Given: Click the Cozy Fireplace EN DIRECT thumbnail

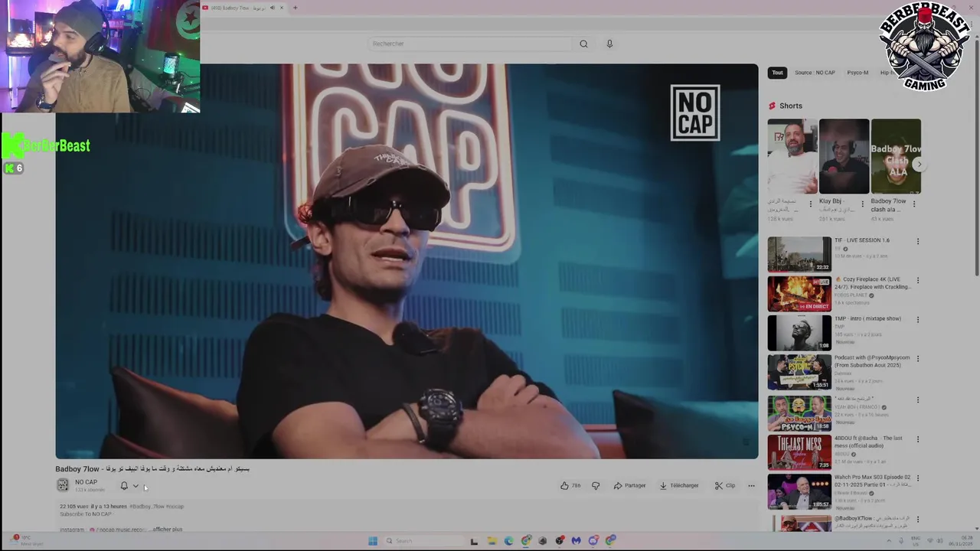Looking at the screenshot, I should coord(799,294).
